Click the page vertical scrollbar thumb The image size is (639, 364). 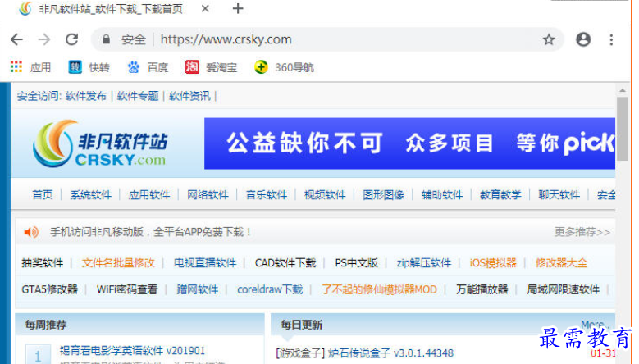tap(623, 129)
